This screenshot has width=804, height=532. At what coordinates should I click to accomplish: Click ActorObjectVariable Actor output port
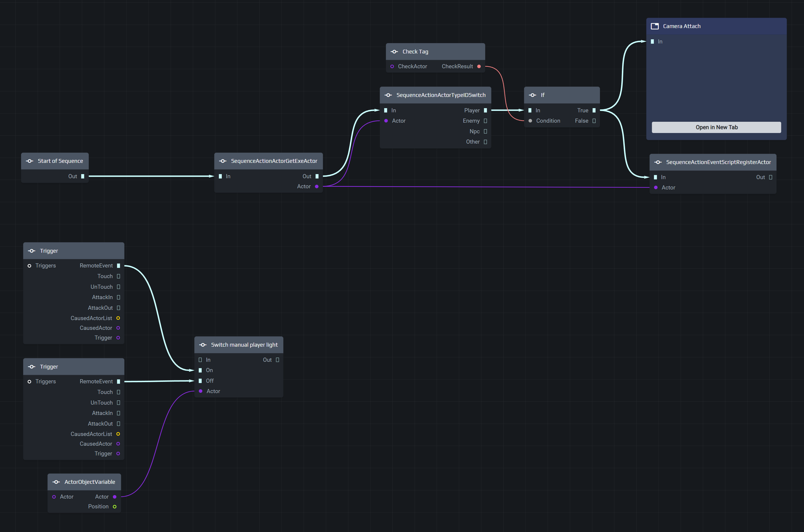coord(115,497)
